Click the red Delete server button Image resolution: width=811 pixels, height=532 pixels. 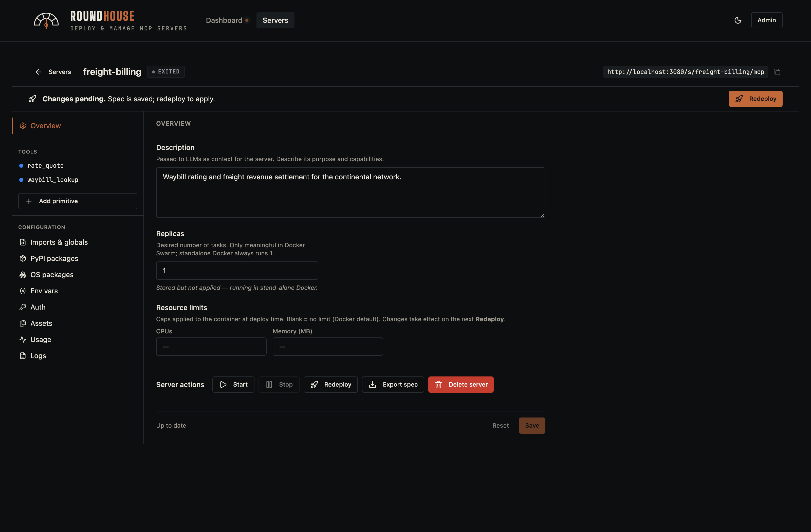[x=461, y=385]
